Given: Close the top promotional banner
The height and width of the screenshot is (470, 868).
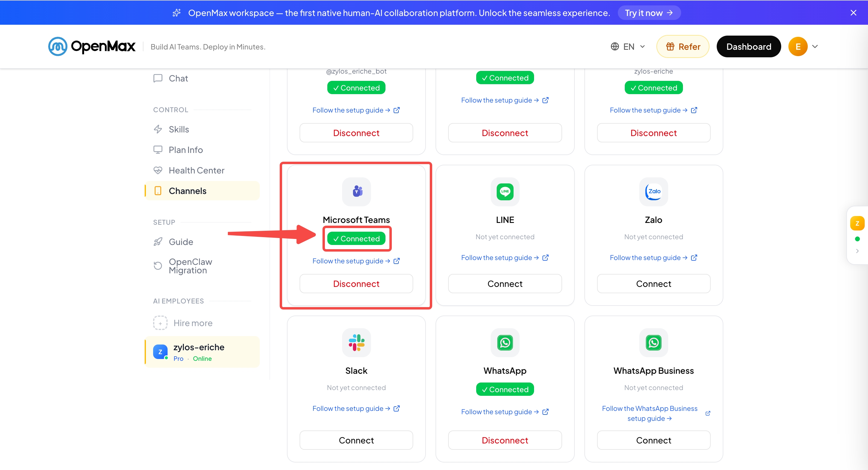Looking at the screenshot, I should click(x=853, y=13).
